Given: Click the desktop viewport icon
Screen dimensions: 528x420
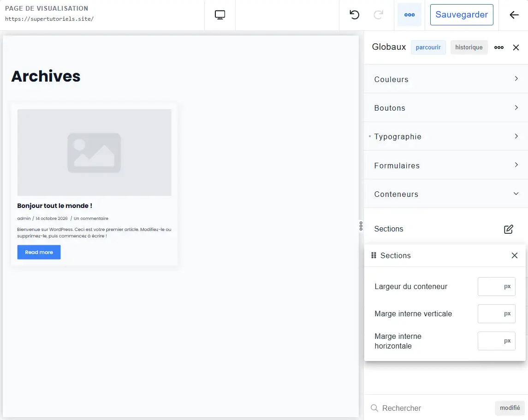Looking at the screenshot, I should pyautogui.click(x=220, y=15).
